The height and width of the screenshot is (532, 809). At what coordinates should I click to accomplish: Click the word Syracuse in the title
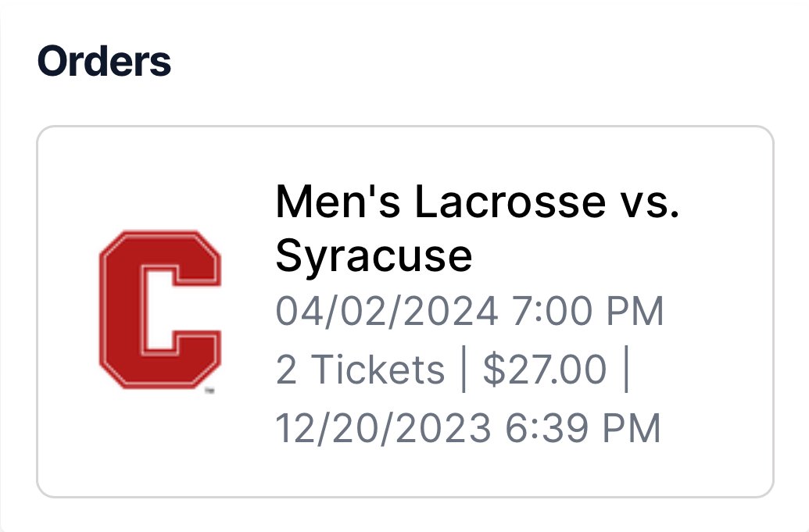tap(374, 255)
